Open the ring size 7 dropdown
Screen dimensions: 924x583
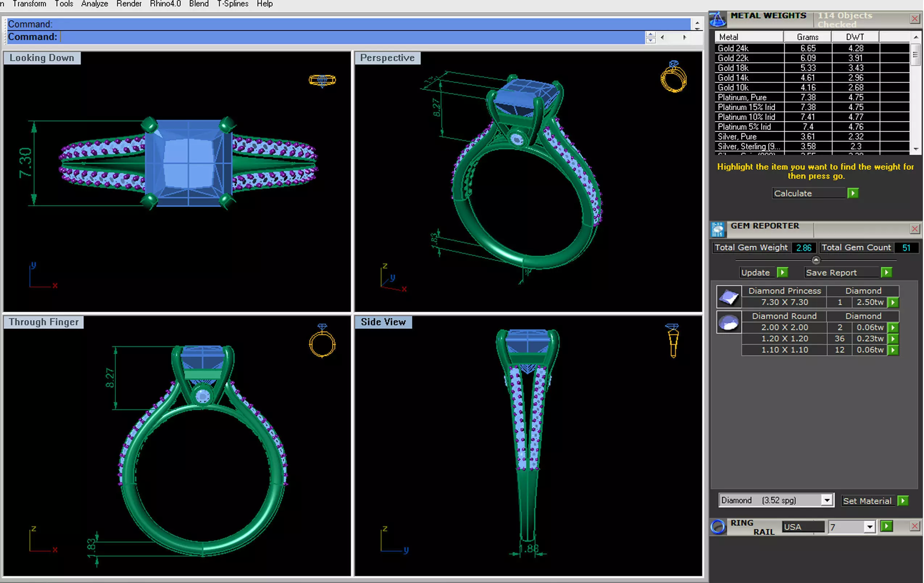point(869,526)
